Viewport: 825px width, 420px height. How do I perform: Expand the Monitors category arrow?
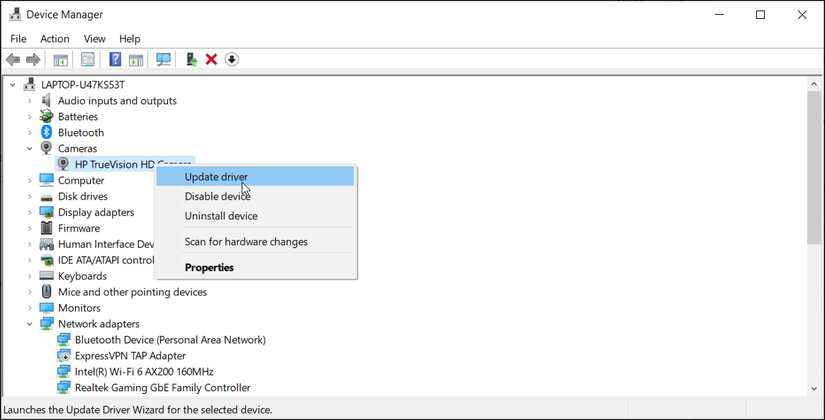30,307
